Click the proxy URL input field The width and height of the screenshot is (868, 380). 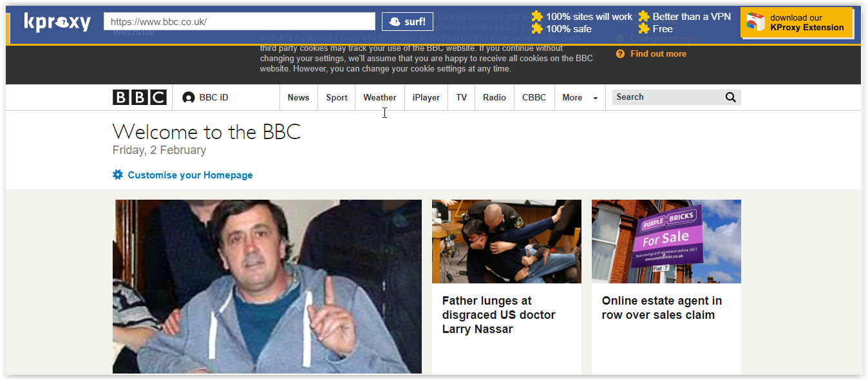[x=240, y=21]
